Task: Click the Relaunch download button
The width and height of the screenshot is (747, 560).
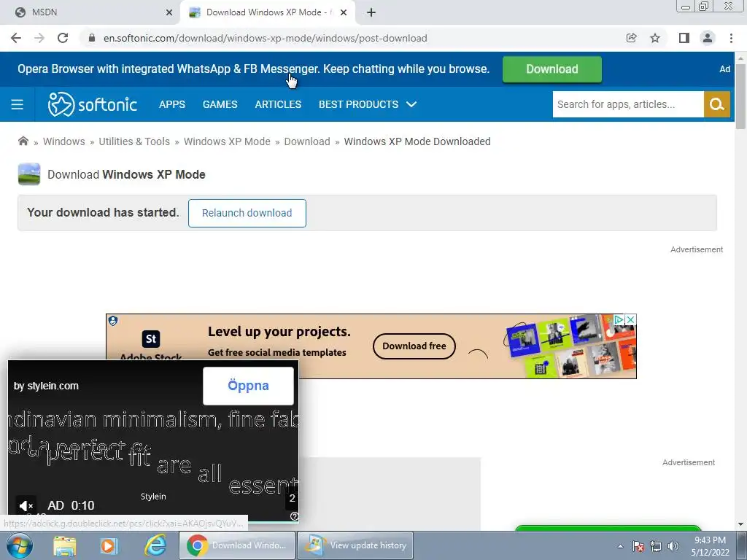Action: pos(247,213)
